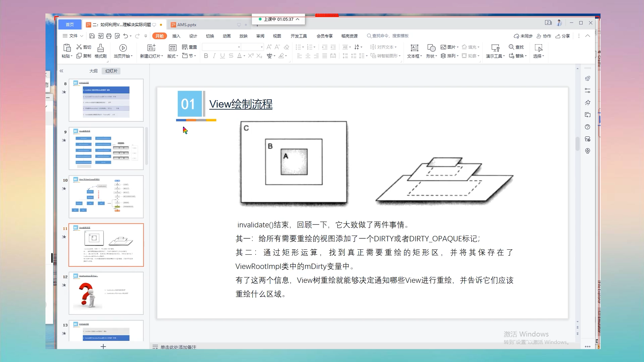Click the Shapes (形状) icon
644x362 pixels.
(x=431, y=48)
